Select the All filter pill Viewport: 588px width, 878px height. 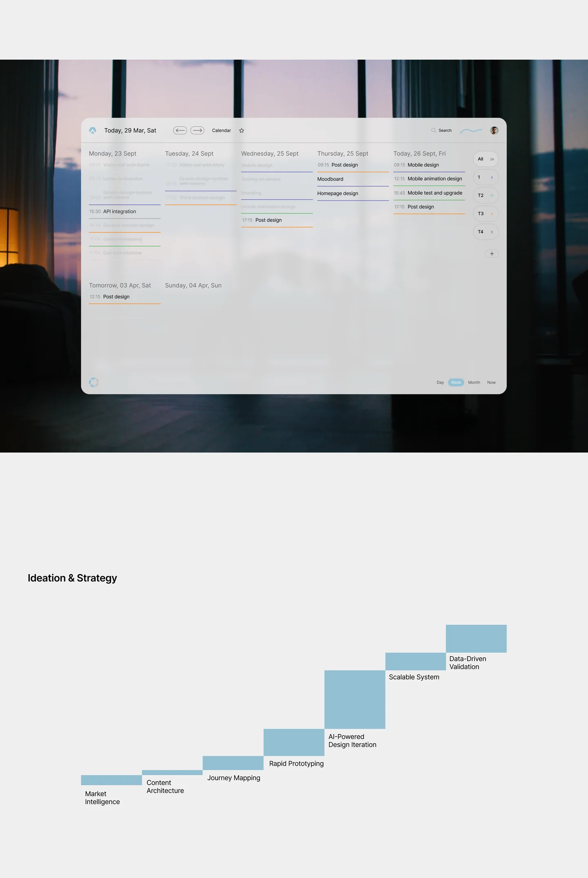486,159
